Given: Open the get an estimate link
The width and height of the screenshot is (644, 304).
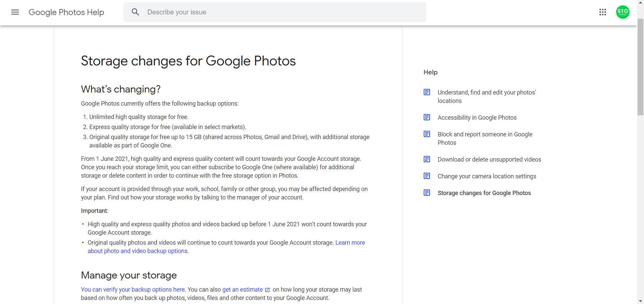Looking at the screenshot, I should 242,290.
